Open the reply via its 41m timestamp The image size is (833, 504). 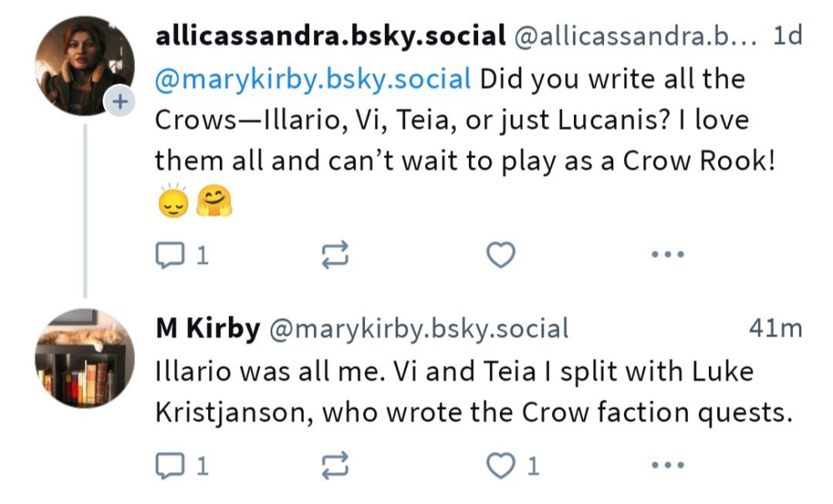click(x=775, y=329)
